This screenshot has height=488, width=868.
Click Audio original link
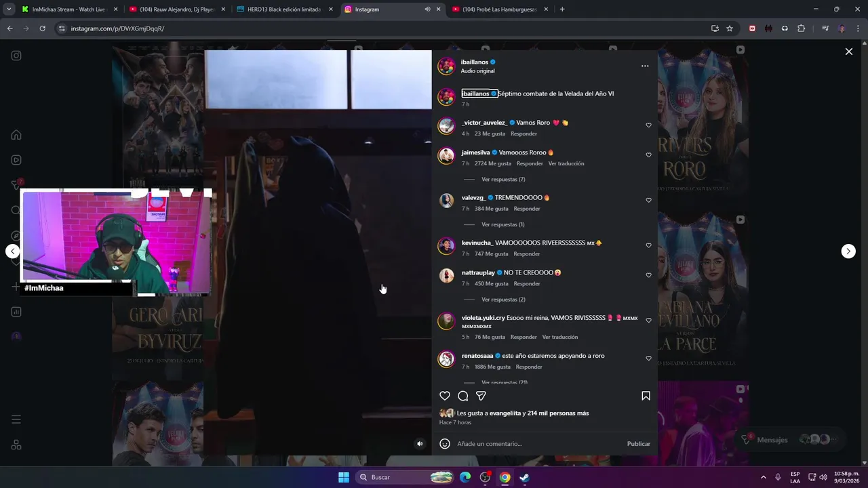pos(477,71)
